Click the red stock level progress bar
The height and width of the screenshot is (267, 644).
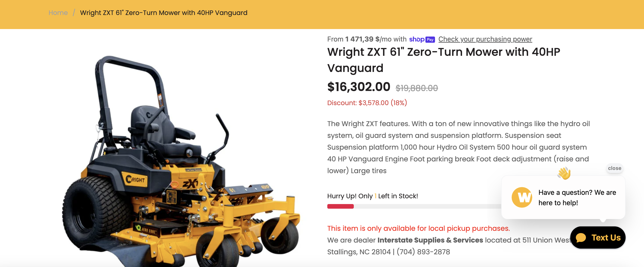340,206
